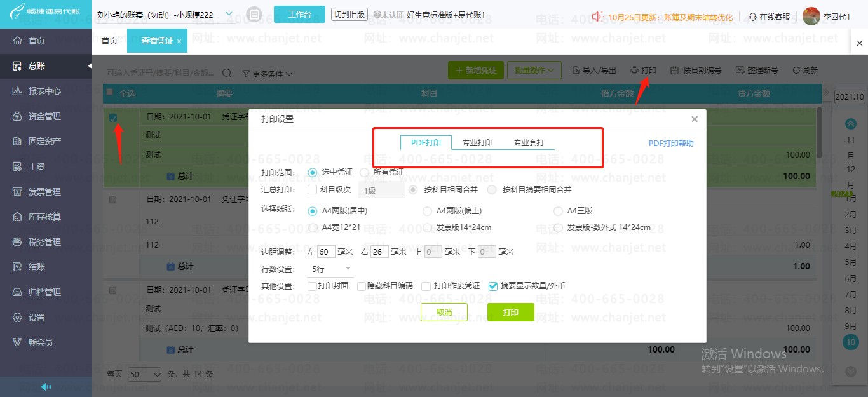Viewport: 868px width, 397px height.
Task: Click the search magnifier icon
Action: click(x=227, y=73)
